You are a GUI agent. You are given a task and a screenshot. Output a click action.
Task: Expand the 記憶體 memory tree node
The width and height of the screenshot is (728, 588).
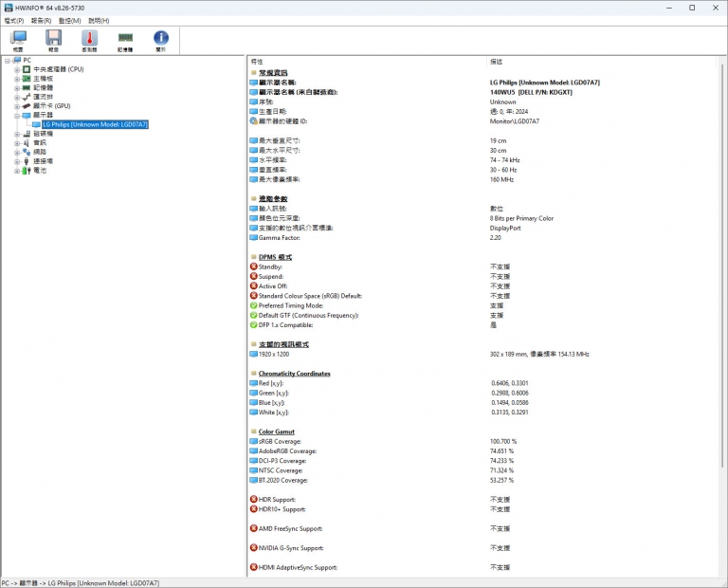click(x=17, y=88)
